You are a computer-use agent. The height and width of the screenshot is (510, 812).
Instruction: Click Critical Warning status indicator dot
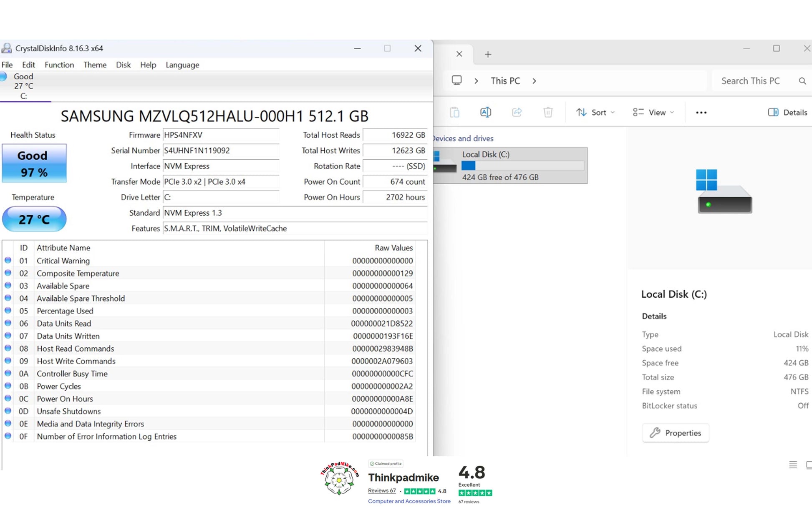(x=8, y=260)
